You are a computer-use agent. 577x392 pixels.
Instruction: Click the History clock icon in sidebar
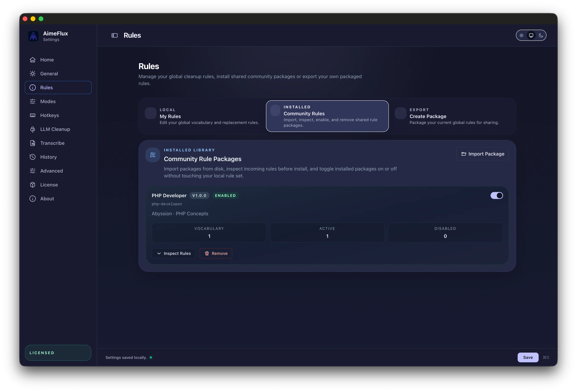tap(32, 157)
